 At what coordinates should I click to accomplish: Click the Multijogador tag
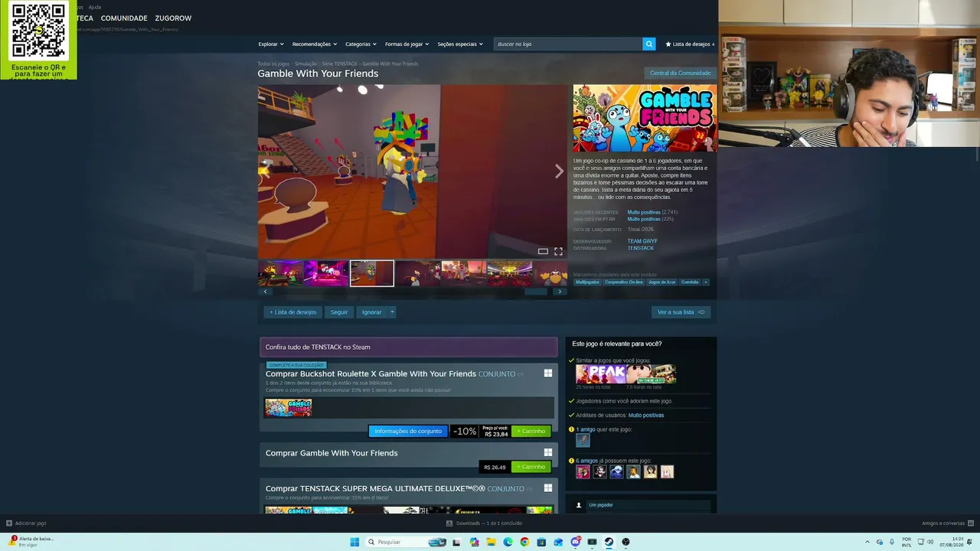point(587,282)
